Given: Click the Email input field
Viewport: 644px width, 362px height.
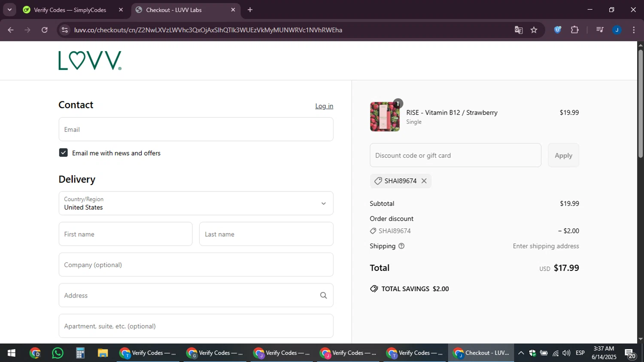Looking at the screenshot, I should (x=196, y=129).
